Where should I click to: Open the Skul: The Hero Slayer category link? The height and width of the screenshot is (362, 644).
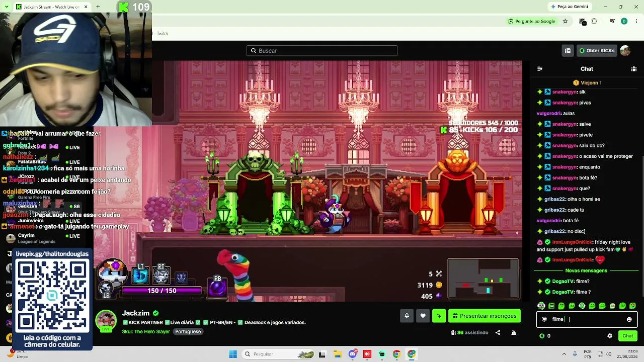pos(146,332)
